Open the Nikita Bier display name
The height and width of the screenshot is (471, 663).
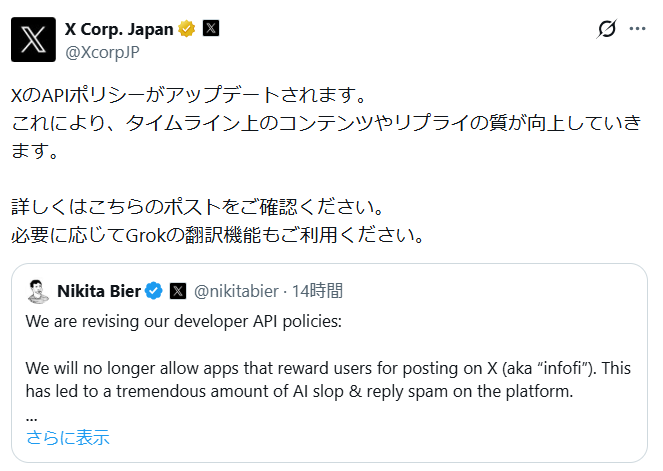99,291
